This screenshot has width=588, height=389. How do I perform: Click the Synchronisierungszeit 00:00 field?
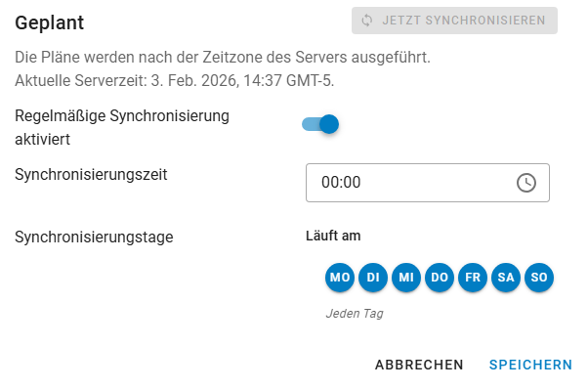tap(428, 183)
